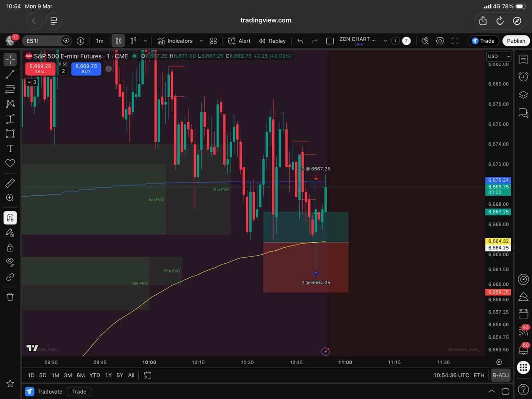Image resolution: width=532 pixels, height=399 pixels.
Task: Open the indicator templates grid icon
Action: pos(213,41)
